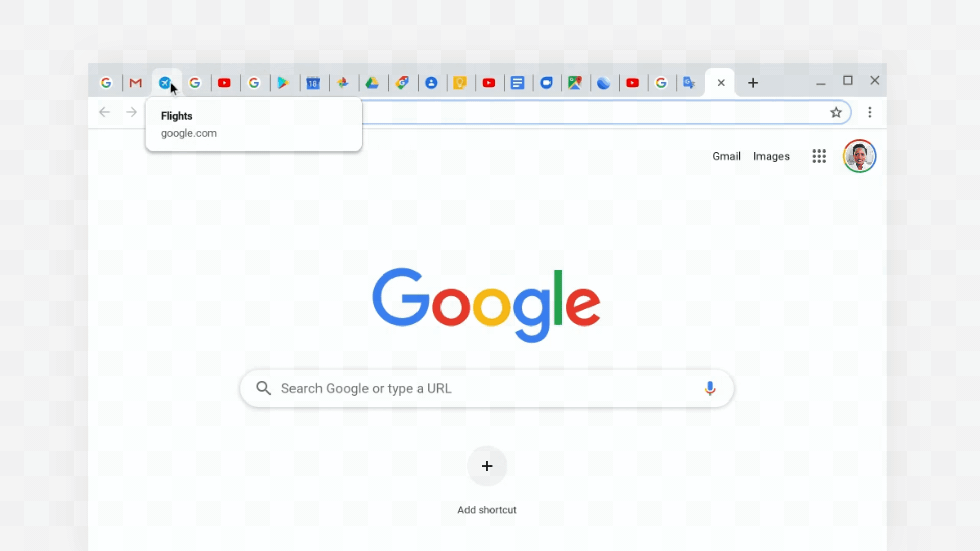Open Google Maps bookmark
980x551 pixels.
[x=575, y=83]
